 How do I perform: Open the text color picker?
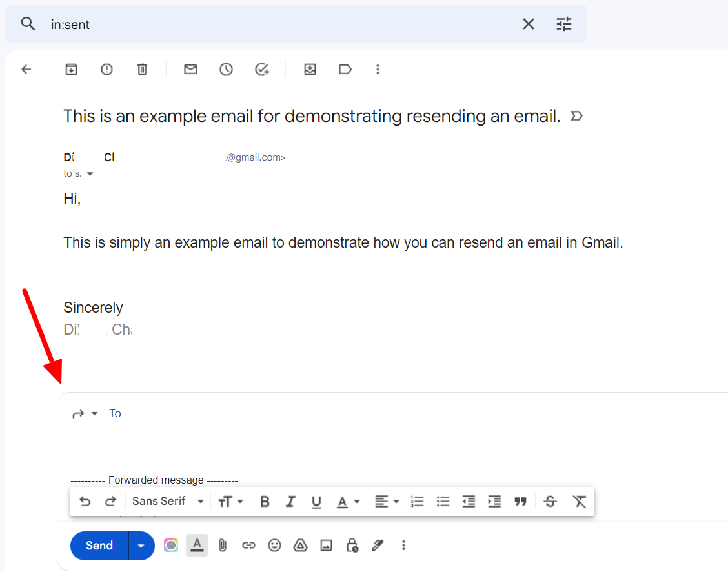pyautogui.click(x=349, y=502)
